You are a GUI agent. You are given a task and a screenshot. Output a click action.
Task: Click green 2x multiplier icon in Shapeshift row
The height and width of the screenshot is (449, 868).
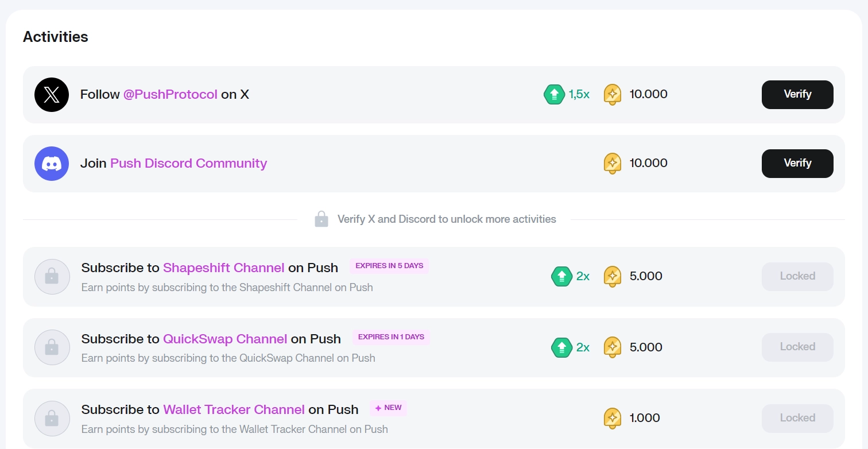(x=562, y=276)
